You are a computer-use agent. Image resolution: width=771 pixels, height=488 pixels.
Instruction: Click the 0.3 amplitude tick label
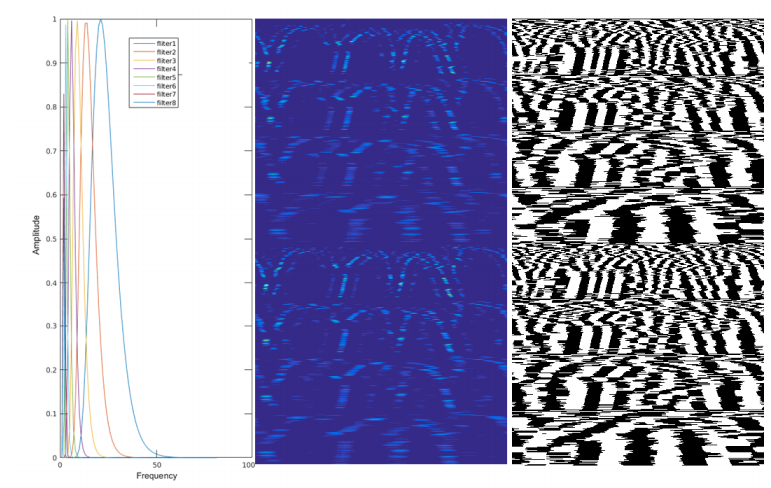point(51,326)
